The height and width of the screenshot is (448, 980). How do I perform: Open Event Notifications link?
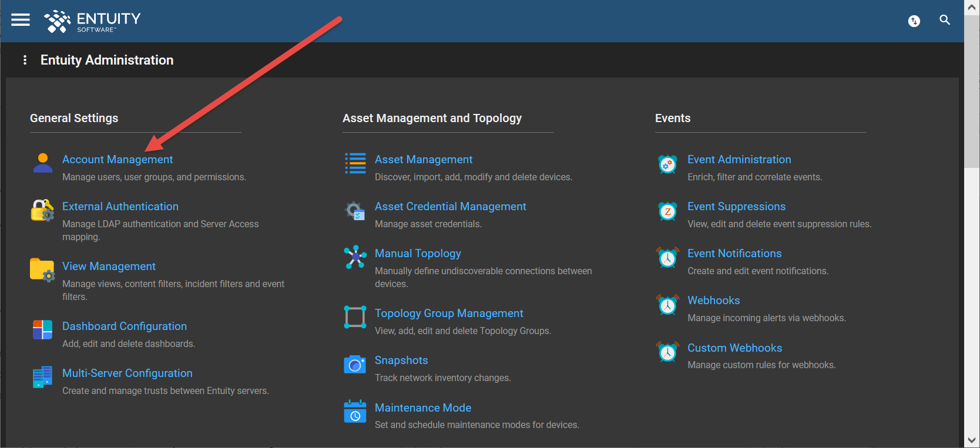click(734, 254)
